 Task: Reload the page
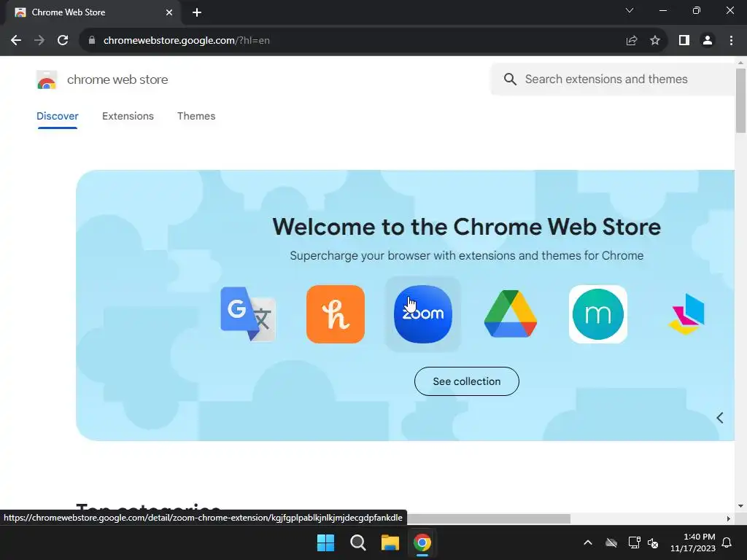(63, 41)
